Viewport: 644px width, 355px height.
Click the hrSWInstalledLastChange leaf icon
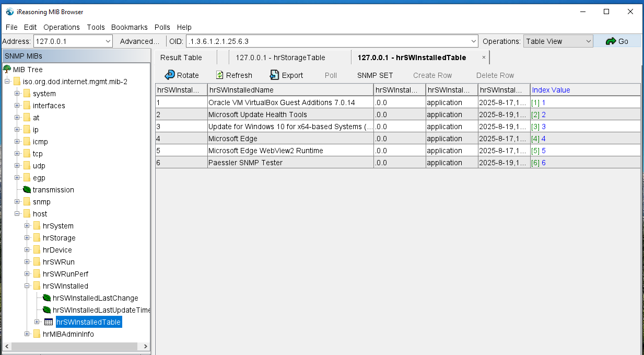[47, 298]
